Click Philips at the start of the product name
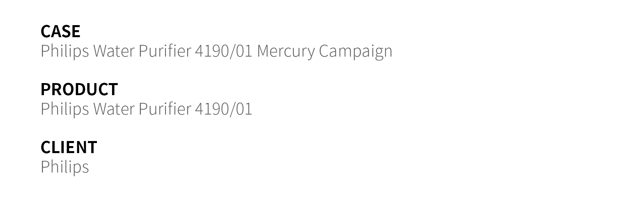The height and width of the screenshot is (201, 644). (x=65, y=109)
